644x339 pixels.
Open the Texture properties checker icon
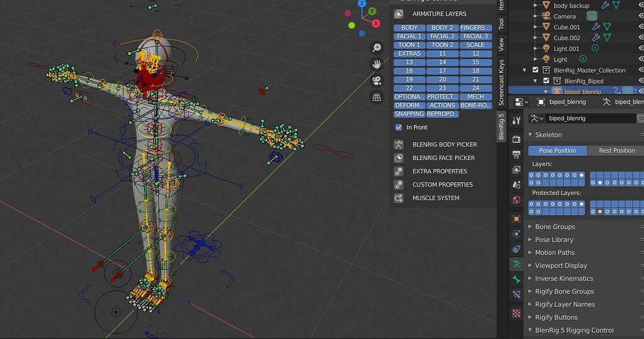tap(516, 313)
